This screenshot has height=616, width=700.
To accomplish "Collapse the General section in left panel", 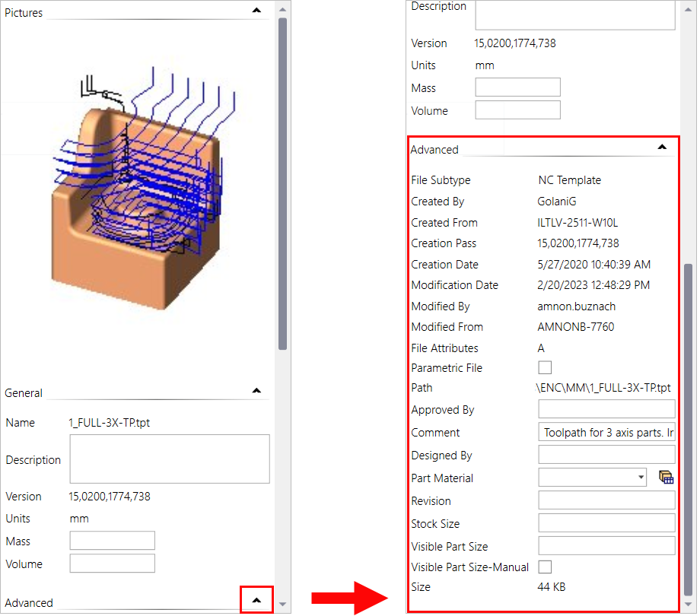I will (x=256, y=391).
